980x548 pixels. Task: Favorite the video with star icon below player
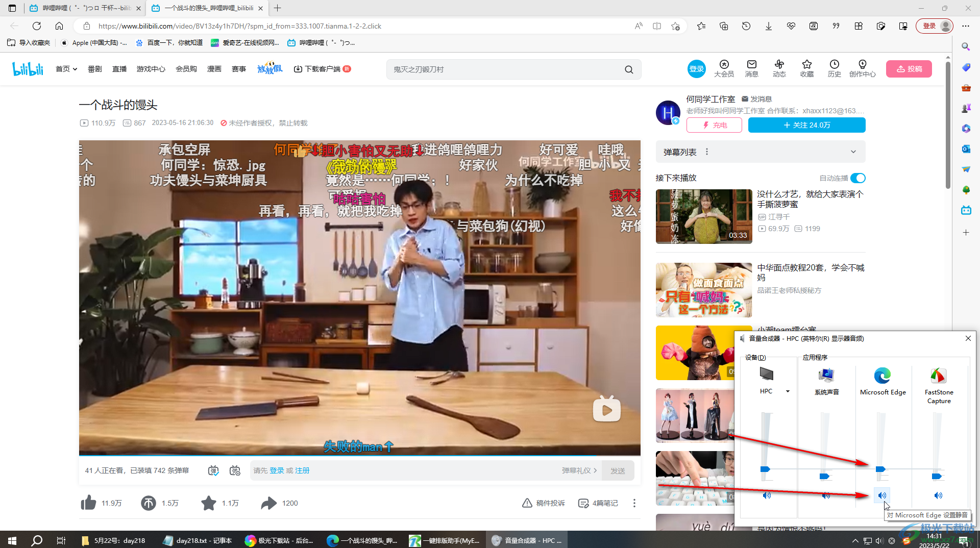[208, 503]
